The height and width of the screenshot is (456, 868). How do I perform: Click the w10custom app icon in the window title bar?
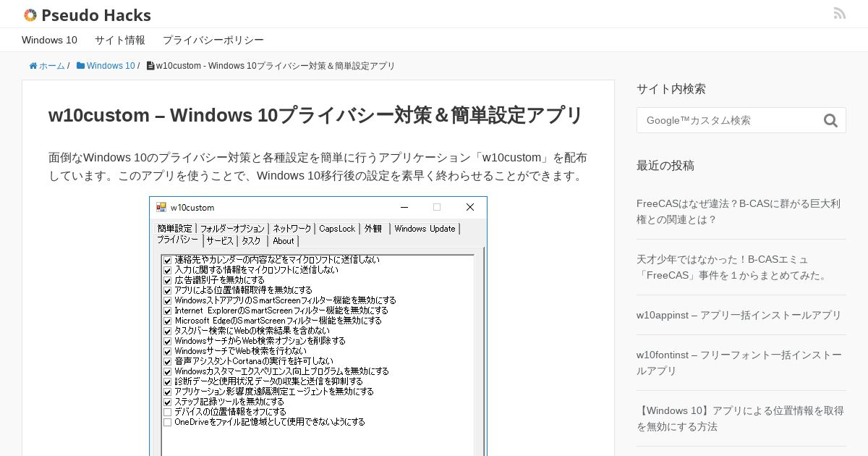point(161,207)
